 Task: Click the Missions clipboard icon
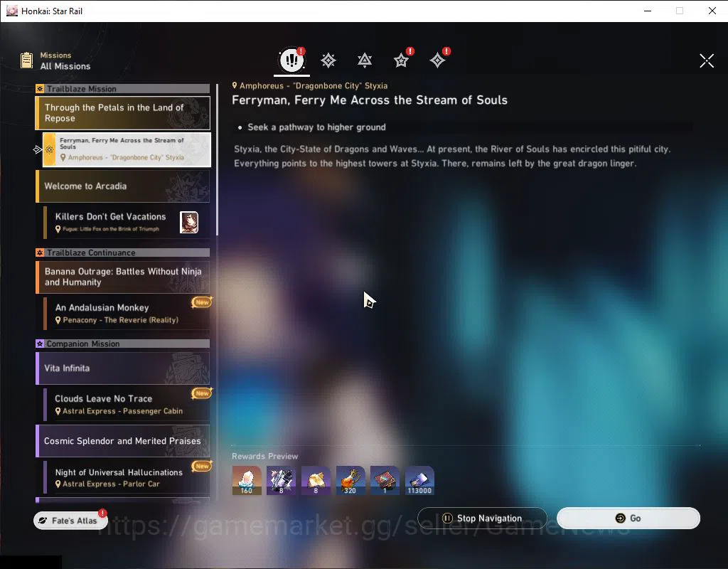coord(27,60)
